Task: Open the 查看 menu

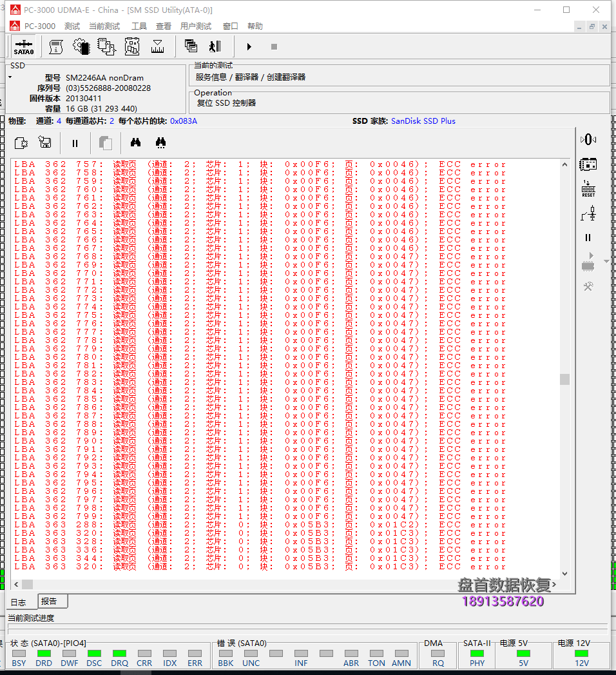Action: click(x=164, y=26)
